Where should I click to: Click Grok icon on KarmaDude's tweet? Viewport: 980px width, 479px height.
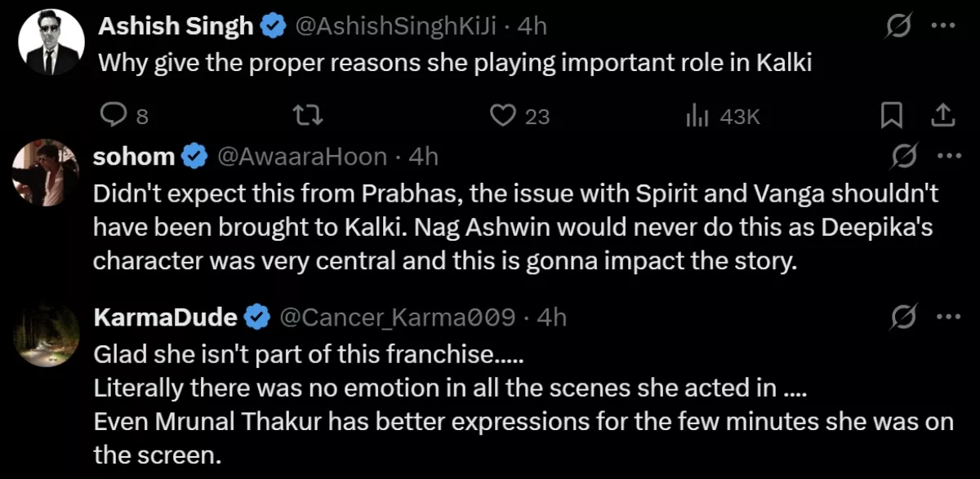click(905, 317)
